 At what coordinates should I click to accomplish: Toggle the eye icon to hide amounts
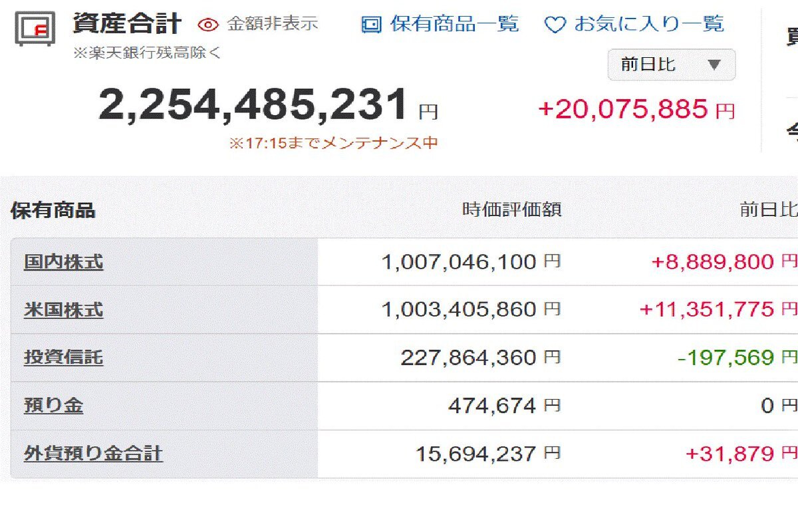pyautogui.click(x=208, y=25)
